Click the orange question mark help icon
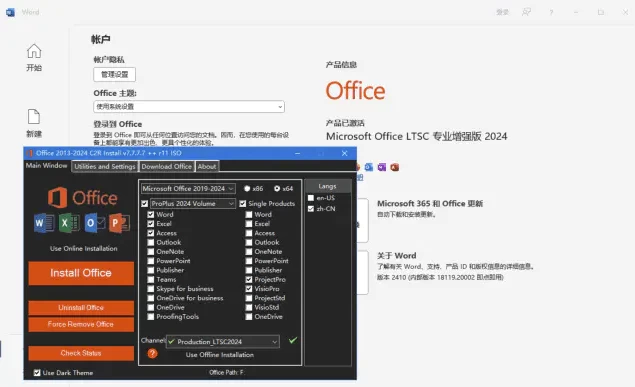The image size is (635, 387). pos(152,353)
